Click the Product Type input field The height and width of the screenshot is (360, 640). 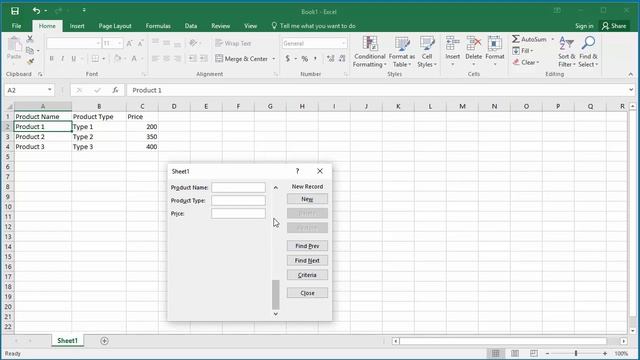tap(238, 200)
